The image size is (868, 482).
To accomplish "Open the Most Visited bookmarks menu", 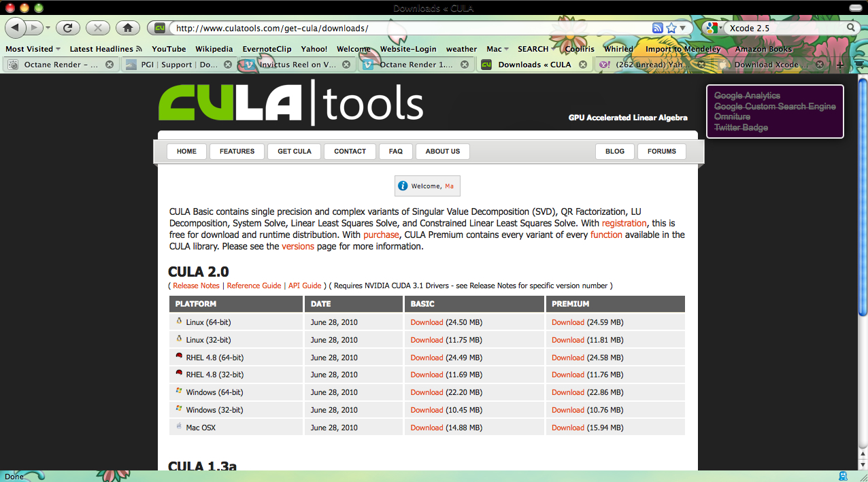I will click(x=33, y=49).
